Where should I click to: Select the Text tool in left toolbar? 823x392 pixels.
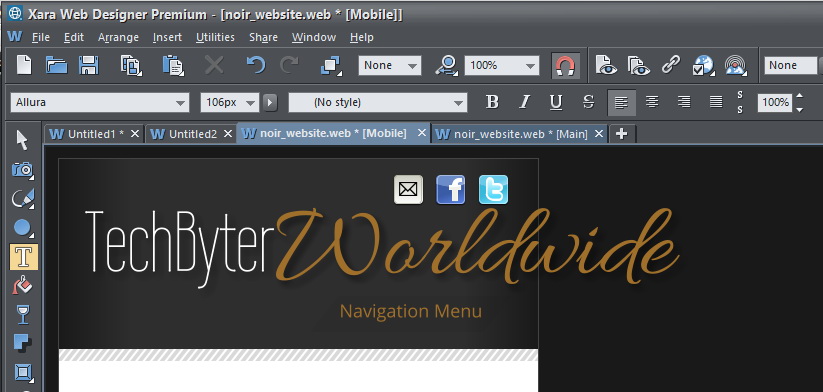[24, 257]
